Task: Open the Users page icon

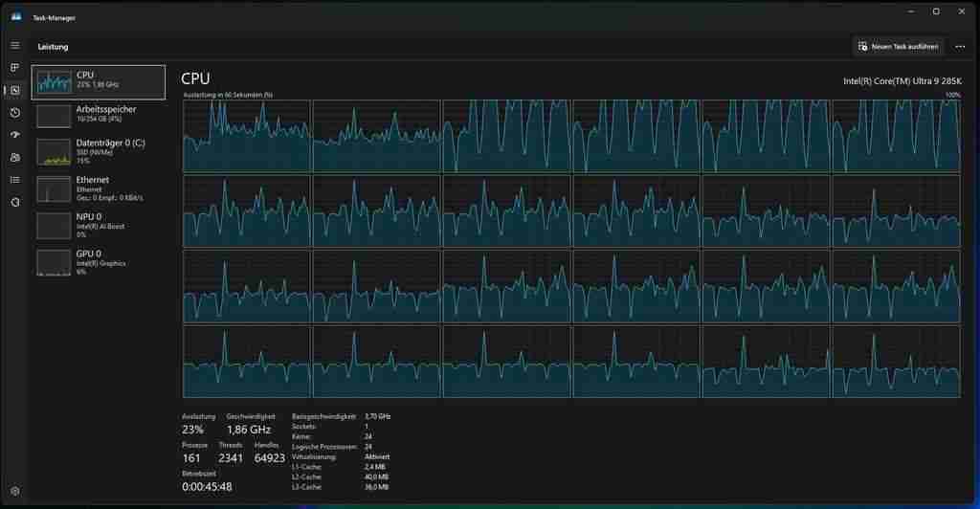Action: coord(15,157)
